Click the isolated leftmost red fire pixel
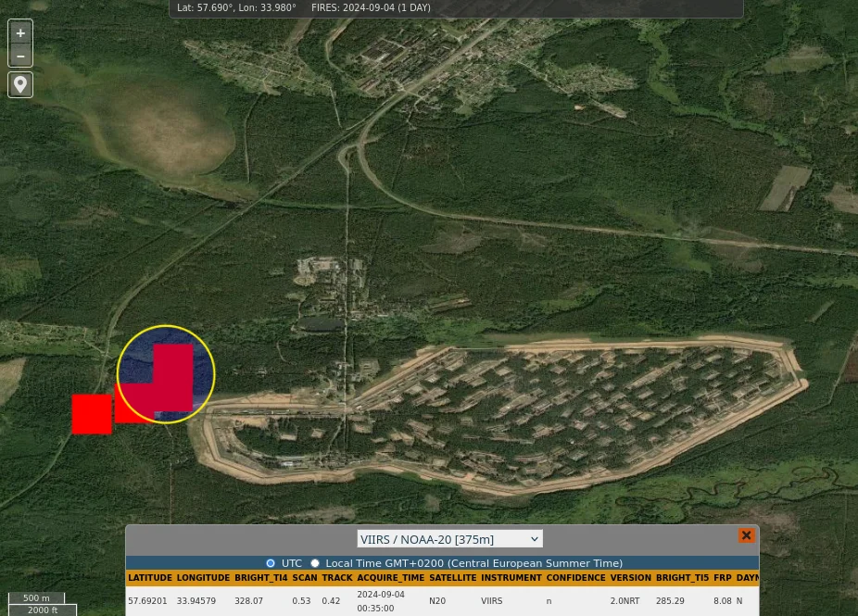858x616 pixels. (92, 414)
